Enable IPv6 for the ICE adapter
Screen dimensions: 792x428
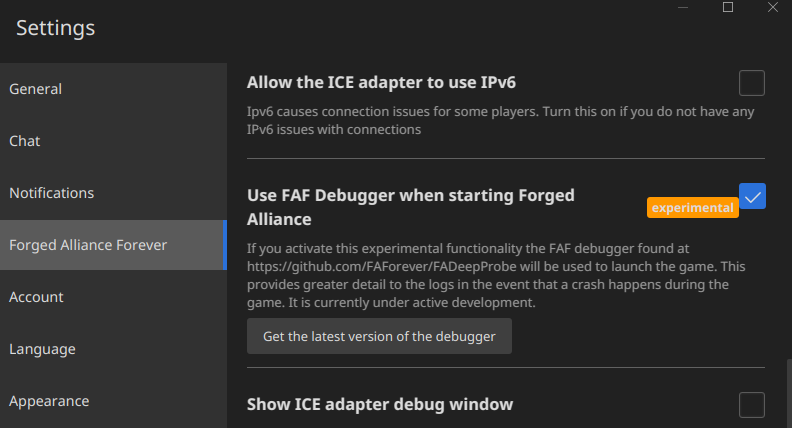coord(752,83)
